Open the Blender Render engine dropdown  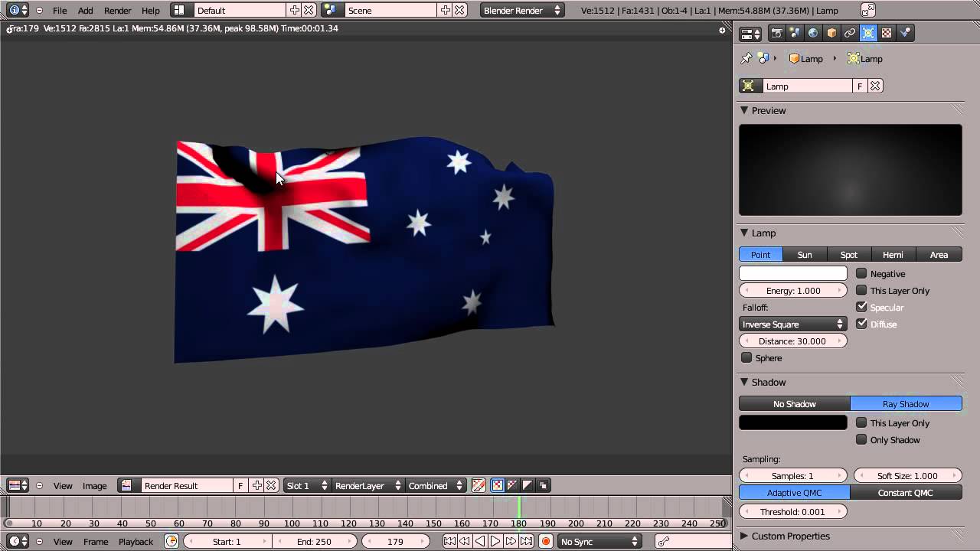(x=522, y=10)
